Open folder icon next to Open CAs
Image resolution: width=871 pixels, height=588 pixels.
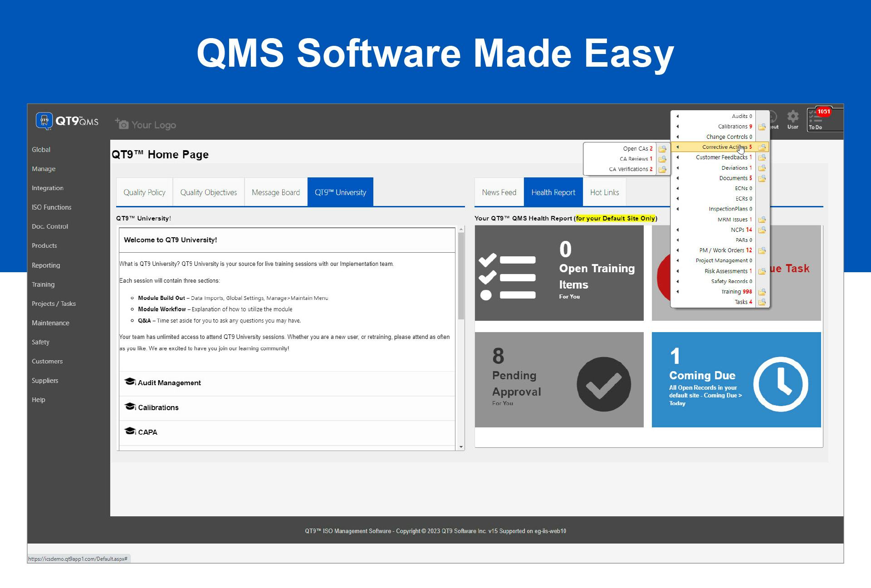662,149
